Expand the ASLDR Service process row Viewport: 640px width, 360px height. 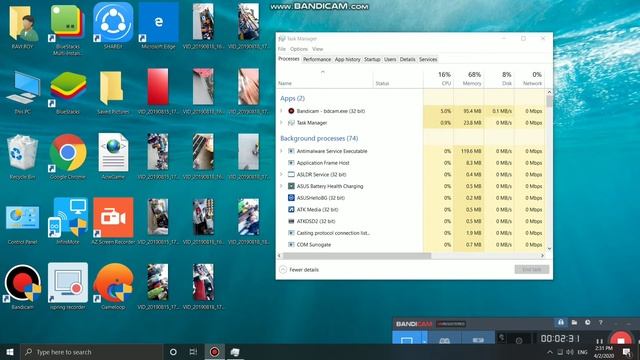pyautogui.click(x=281, y=174)
